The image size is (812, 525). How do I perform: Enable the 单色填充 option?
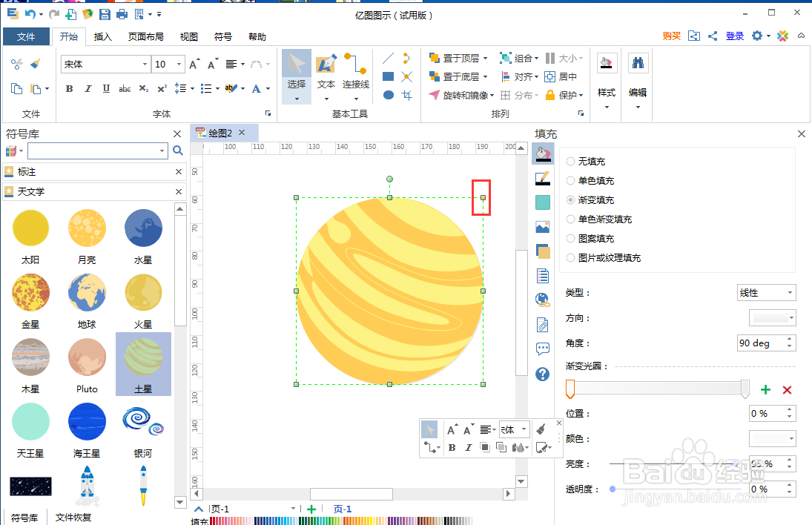click(x=570, y=180)
